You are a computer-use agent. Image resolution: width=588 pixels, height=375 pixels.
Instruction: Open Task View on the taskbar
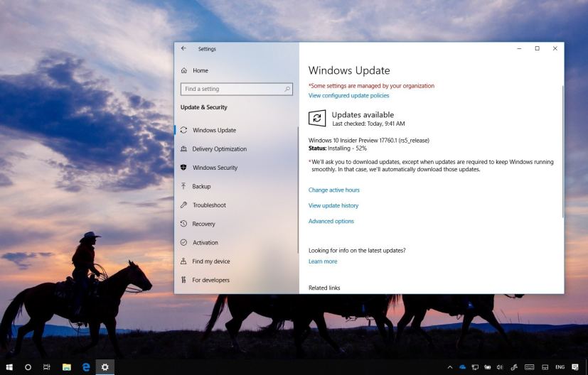click(47, 367)
